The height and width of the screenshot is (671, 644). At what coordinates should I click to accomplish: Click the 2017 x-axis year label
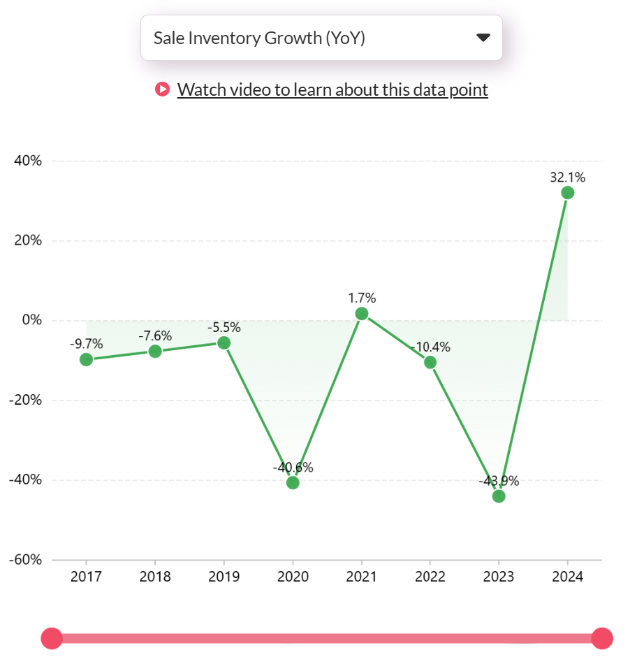tap(87, 577)
